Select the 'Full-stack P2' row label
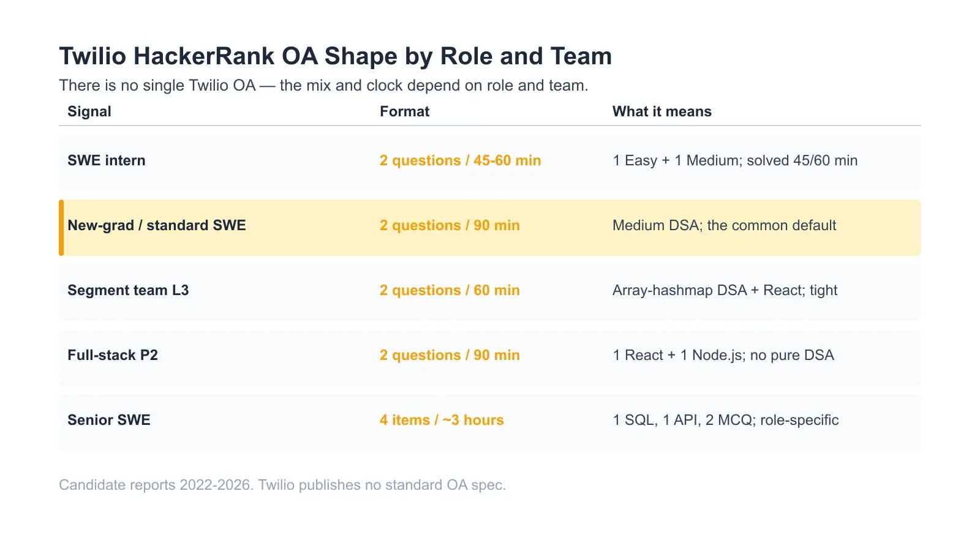The image size is (980, 551). pyautogui.click(x=113, y=355)
